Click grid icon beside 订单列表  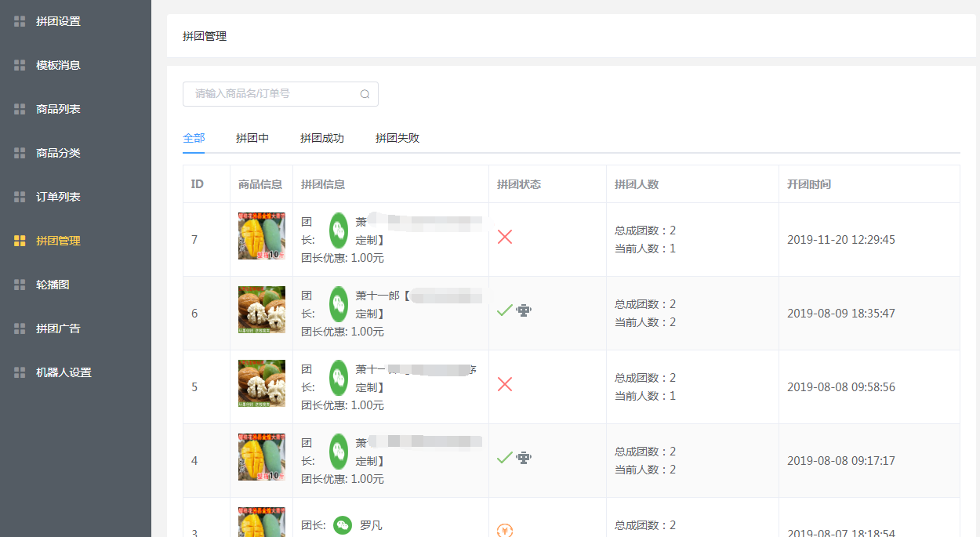pos(20,197)
